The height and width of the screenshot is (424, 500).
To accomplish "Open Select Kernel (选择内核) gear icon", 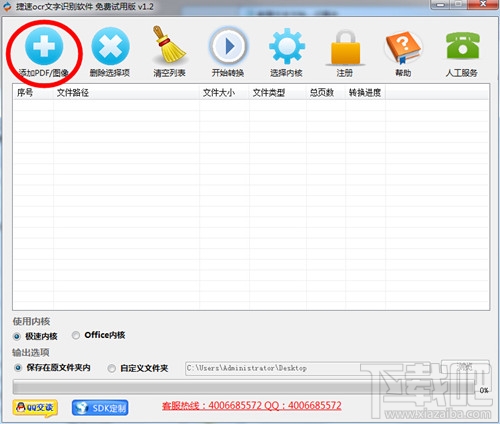I will point(287,46).
